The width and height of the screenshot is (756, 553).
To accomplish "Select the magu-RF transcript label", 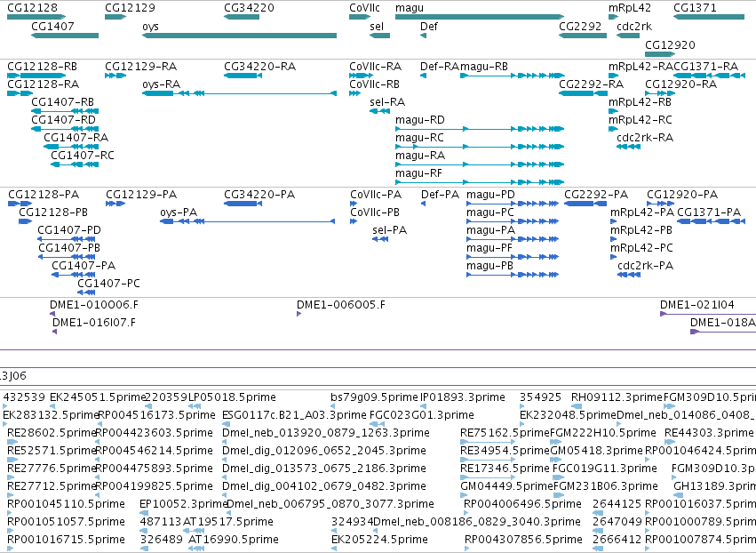I will (418, 172).
